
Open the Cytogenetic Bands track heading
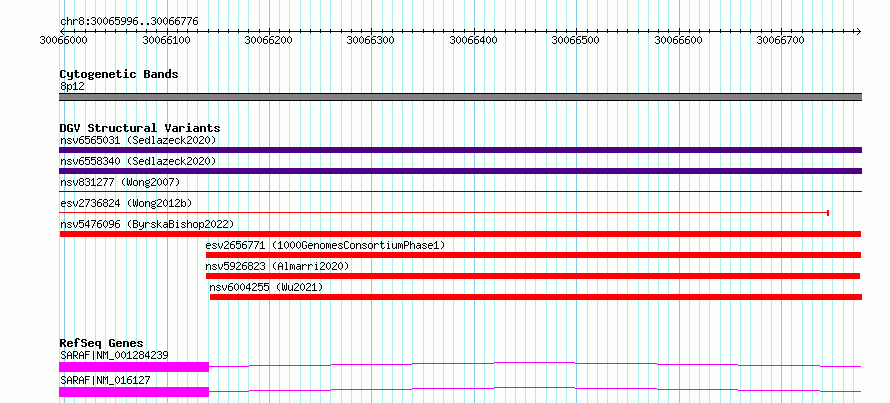pos(119,74)
